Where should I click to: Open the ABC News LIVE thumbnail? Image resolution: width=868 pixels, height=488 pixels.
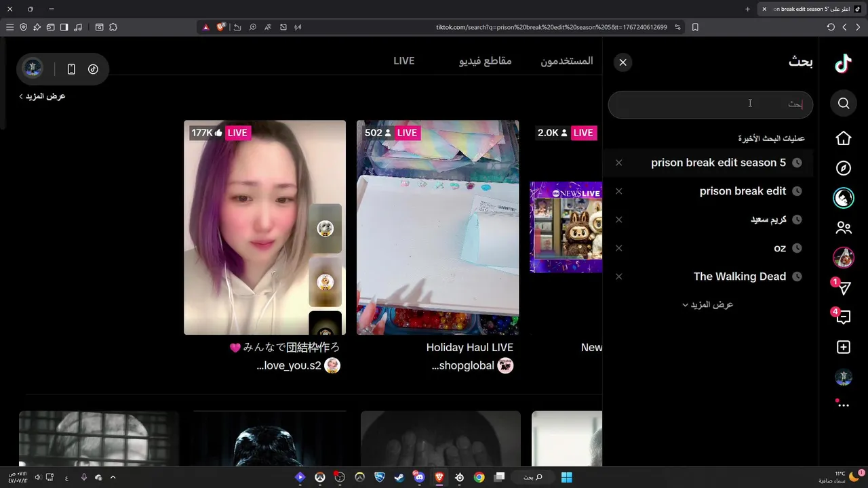click(x=566, y=228)
